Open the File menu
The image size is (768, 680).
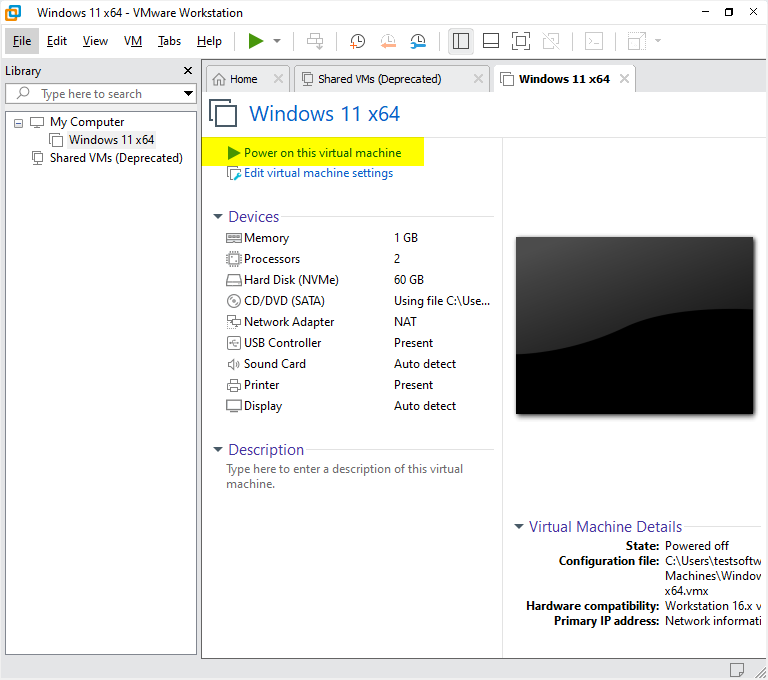coord(22,41)
